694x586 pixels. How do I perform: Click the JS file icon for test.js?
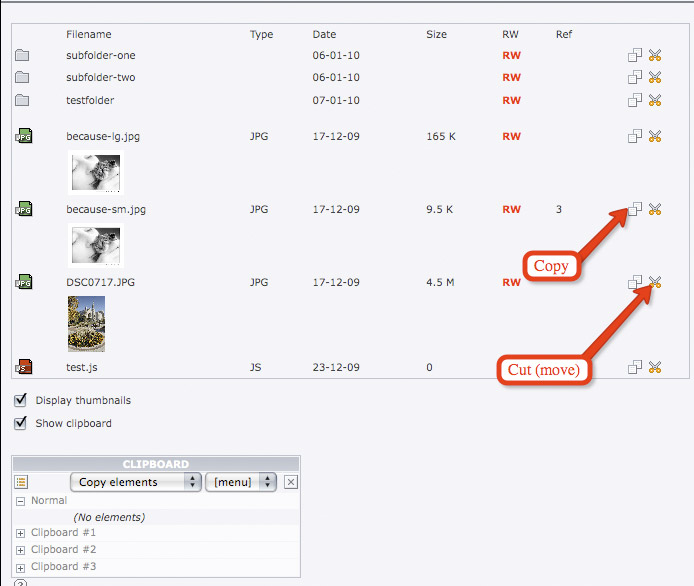22,367
